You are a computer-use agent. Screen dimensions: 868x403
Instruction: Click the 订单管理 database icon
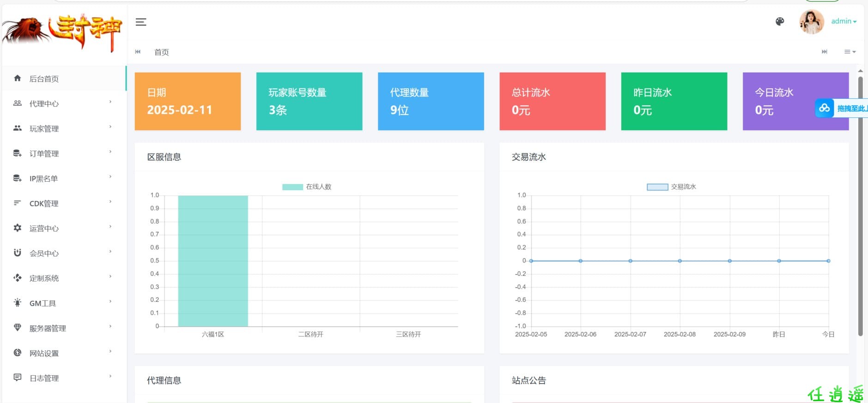(18, 153)
